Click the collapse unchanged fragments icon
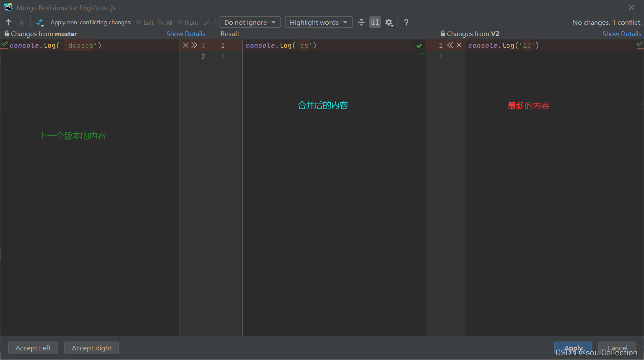Screen dimensions: 644x360 click(x=361, y=22)
